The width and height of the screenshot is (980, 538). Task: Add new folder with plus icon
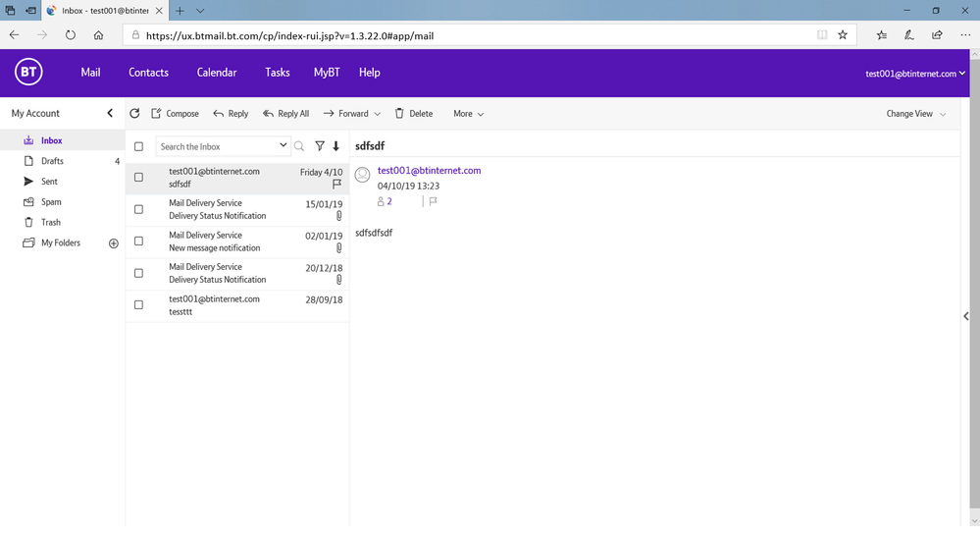[x=113, y=243]
